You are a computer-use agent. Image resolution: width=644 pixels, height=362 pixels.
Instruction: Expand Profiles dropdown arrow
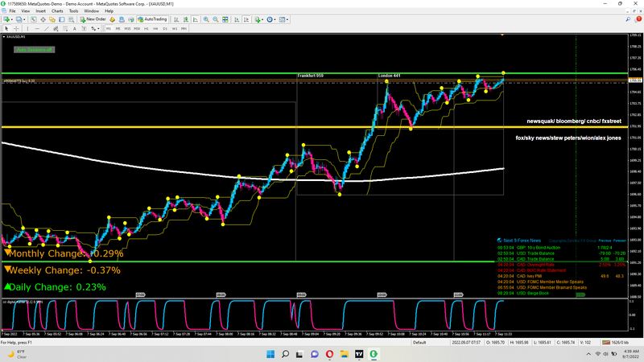(x=24, y=19)
